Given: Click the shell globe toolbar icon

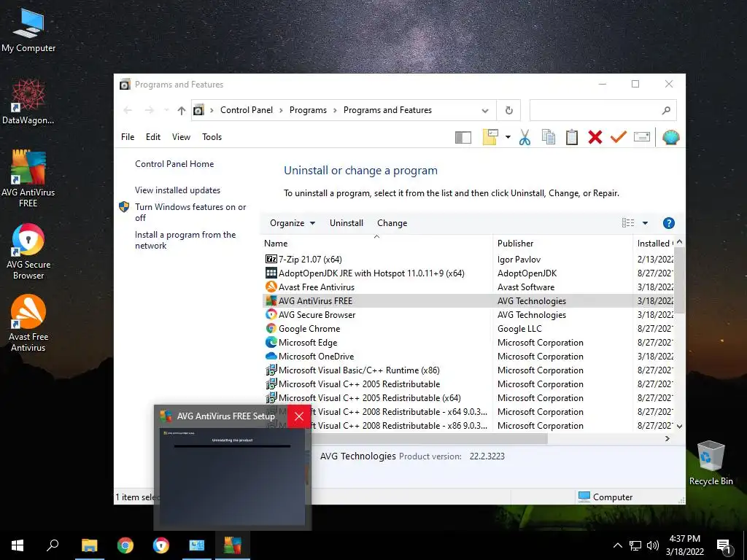Looking at the screenshot, I should coord(671,137).
